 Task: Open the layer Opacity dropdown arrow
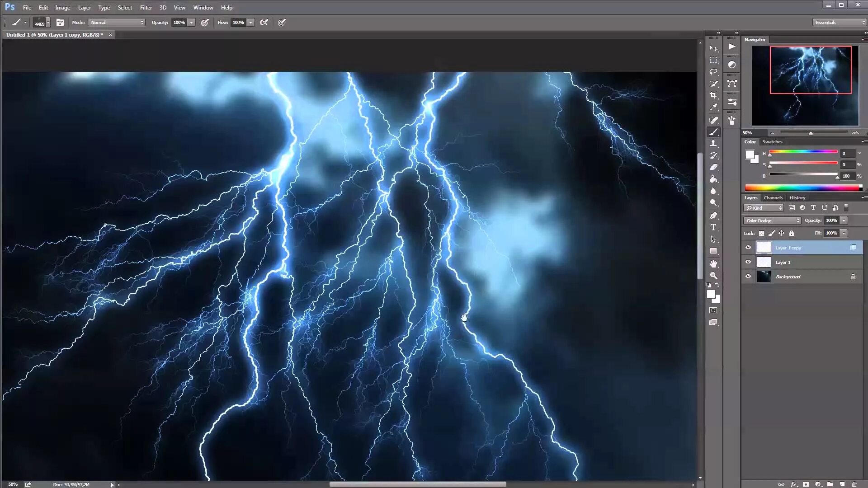pos(844,221)
